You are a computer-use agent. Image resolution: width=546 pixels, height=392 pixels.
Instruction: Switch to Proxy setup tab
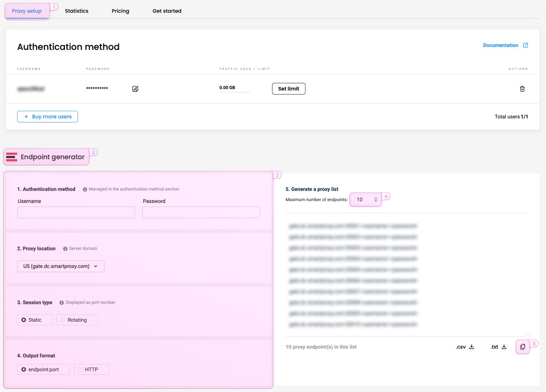pos(27,11)
